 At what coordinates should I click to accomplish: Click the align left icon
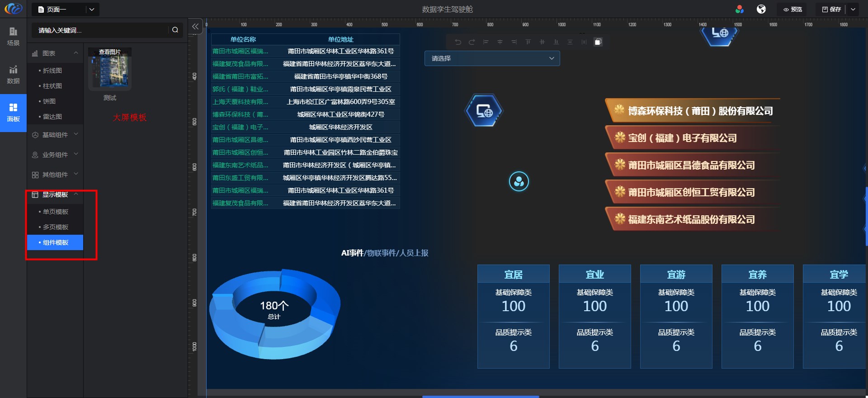[486, 42]
